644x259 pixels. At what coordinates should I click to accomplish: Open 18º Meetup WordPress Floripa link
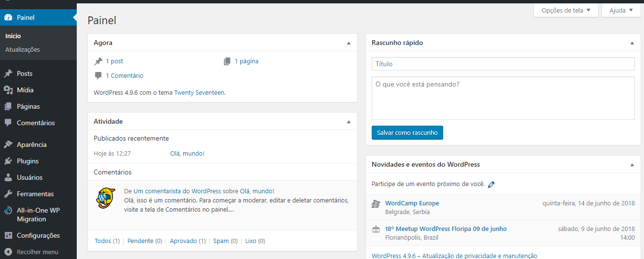(x=446, y=229)
